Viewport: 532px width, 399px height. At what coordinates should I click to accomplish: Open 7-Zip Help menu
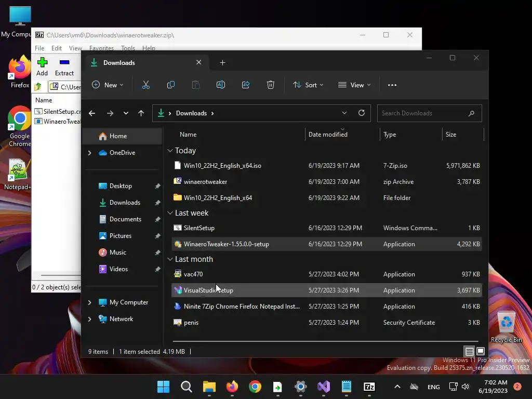point(149,48)
